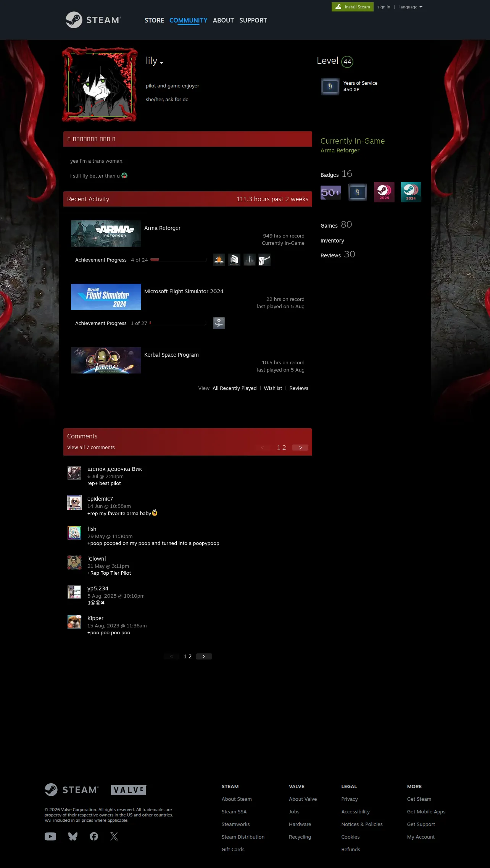Screen dimensions: 490x868
Task: Open the Steam 2025 replay badge
Action: tap(384, 192)
